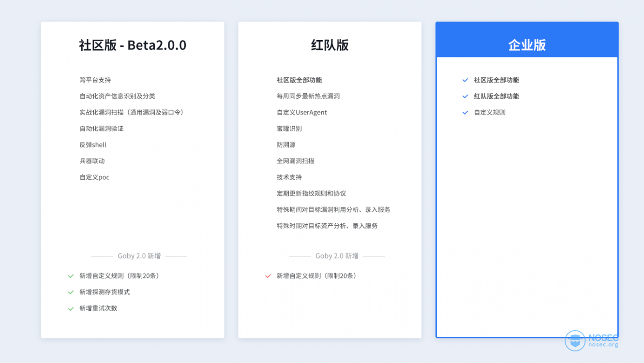The width and height of the screenshot is (644, 363).
Task: Click the 每周同步最新热点漏洞 feature
Action: point(308,96)
